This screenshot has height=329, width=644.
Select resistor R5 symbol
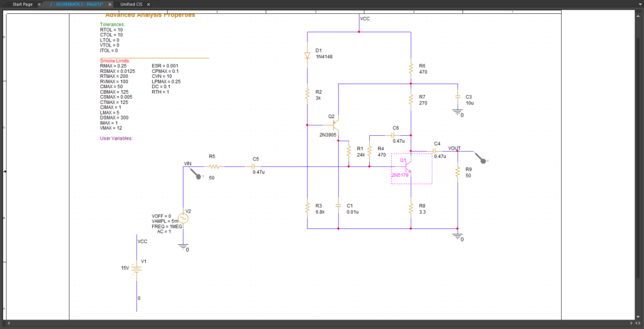[x=214, y=167]
